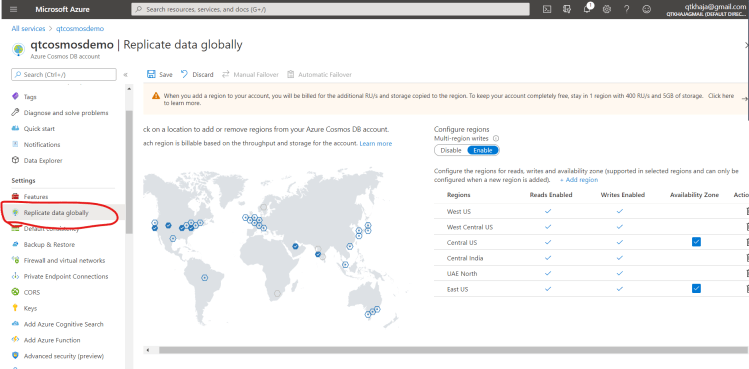
Task: Click the Learn more link
Action: [x=375, y=143]
